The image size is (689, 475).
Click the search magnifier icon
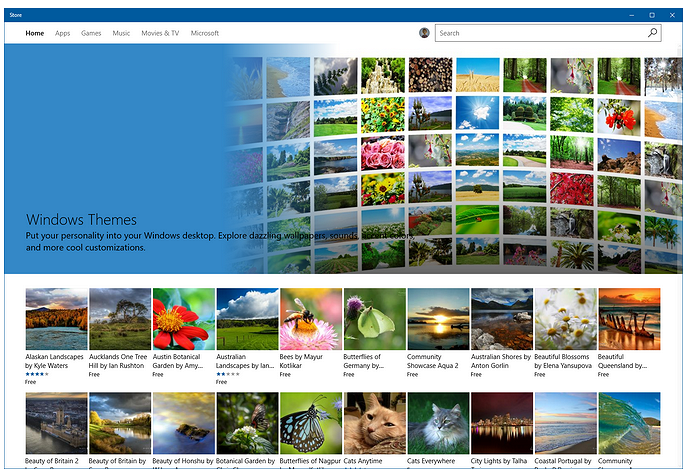pyautogui.click(x=653, y=33)
